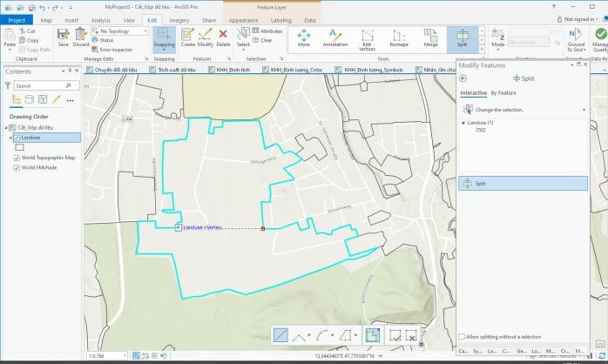Toggle visibility of Landuse layer
608x364 pixels.
click(17, 138)
